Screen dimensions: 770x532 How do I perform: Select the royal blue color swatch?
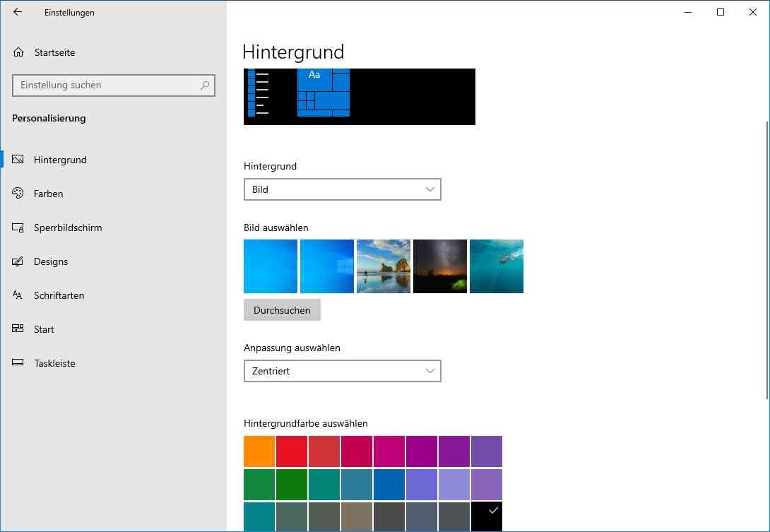click(389, 485)
